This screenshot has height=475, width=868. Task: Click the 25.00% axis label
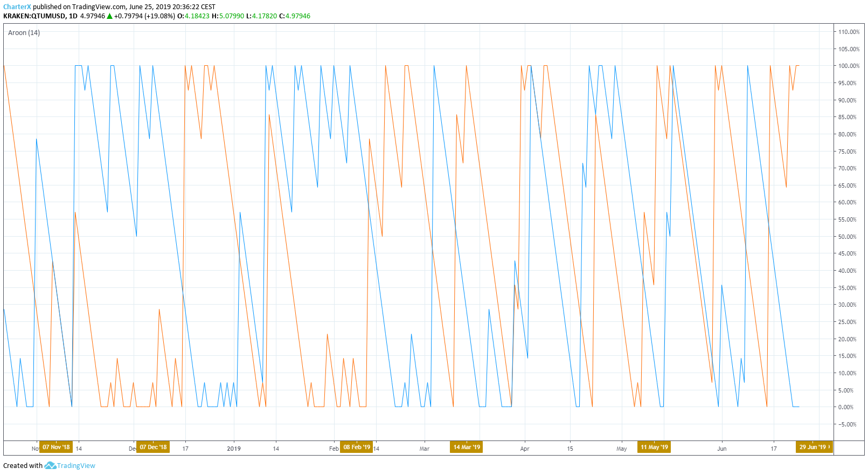click(847, 322)
